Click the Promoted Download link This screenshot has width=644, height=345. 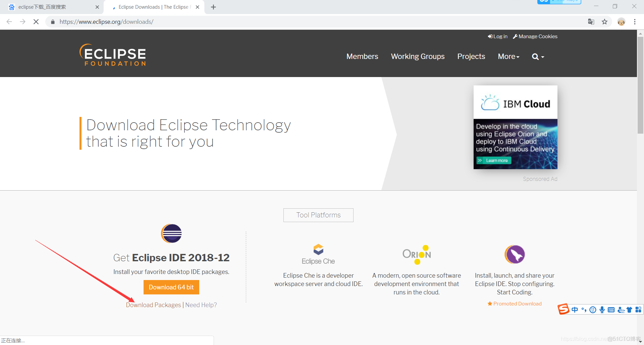pyautogui.click(x=515, y=303)
